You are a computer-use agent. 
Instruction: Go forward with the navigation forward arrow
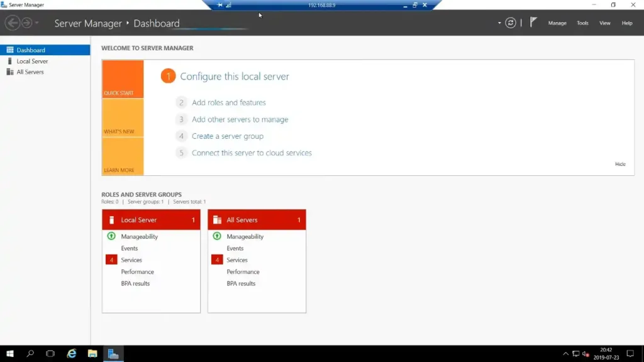(26, 23)
